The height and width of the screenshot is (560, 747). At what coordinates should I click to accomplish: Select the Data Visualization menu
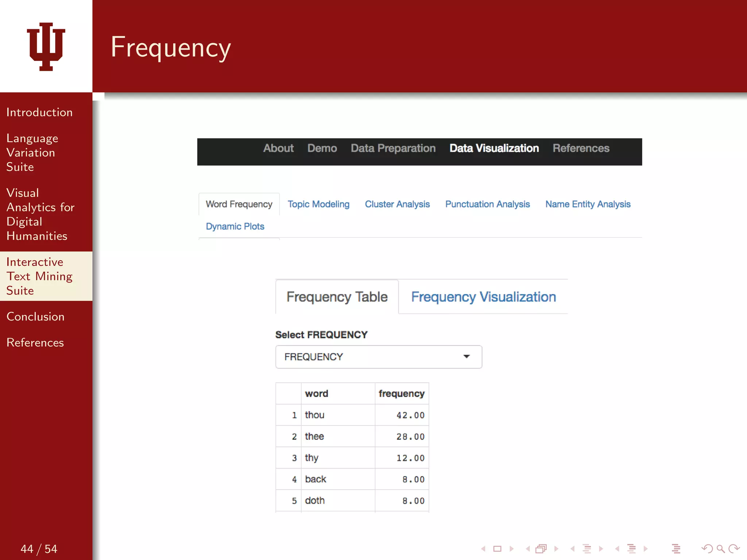tap(494, 148)
